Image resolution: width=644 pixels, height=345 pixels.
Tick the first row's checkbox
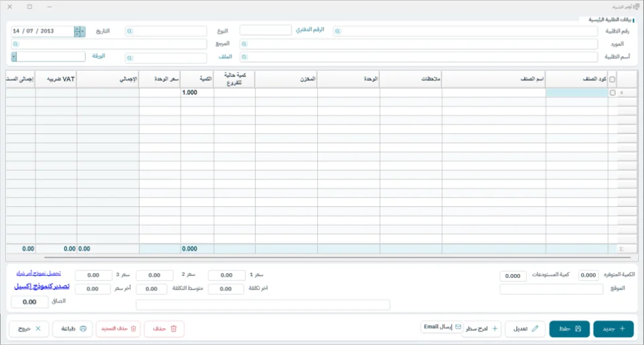612,92
